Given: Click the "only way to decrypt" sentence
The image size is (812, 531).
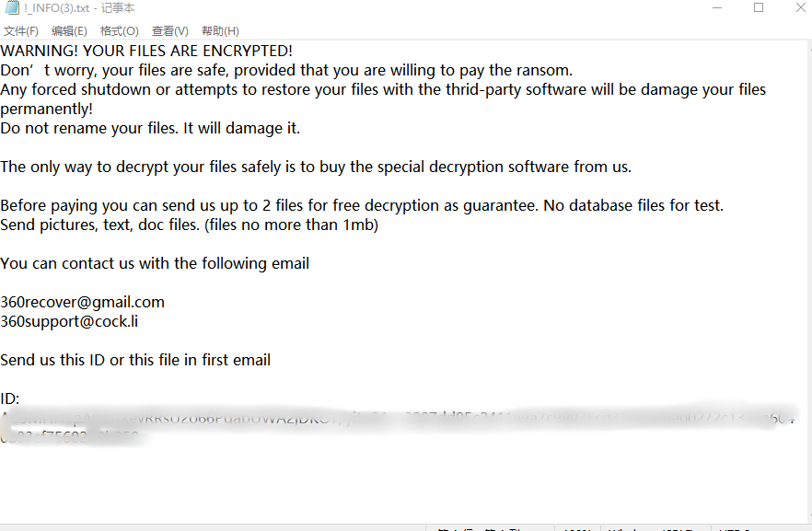Looking at the screenshot, I should tap(316, 167).
